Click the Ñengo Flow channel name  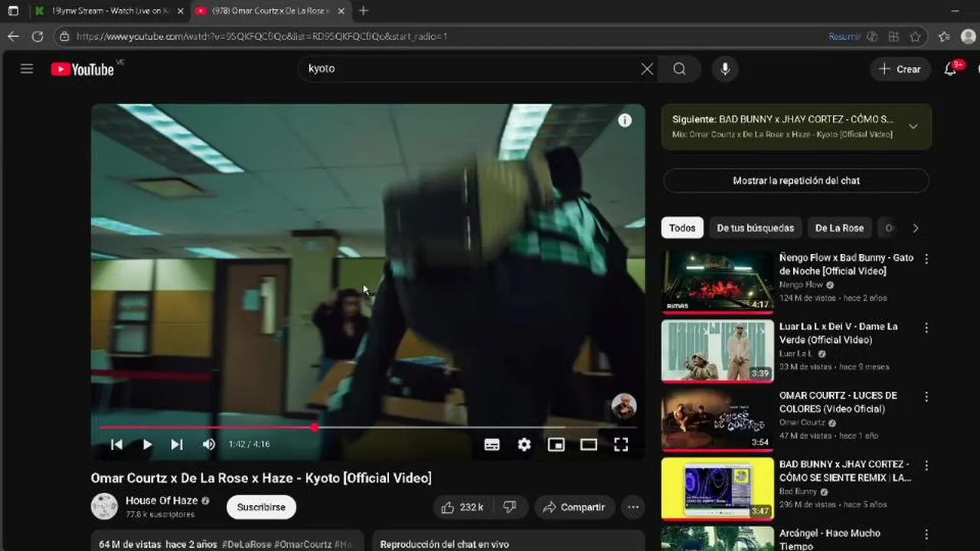coord(801,285)
